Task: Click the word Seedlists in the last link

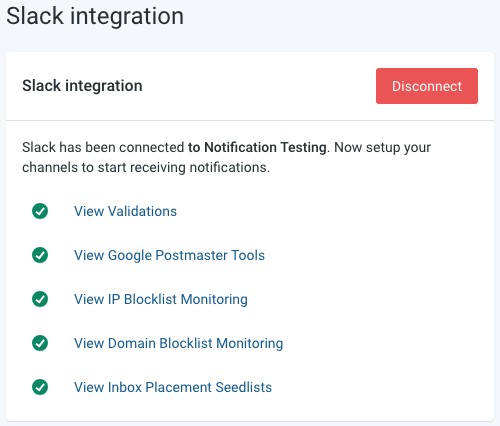Action: coord(243,387)
